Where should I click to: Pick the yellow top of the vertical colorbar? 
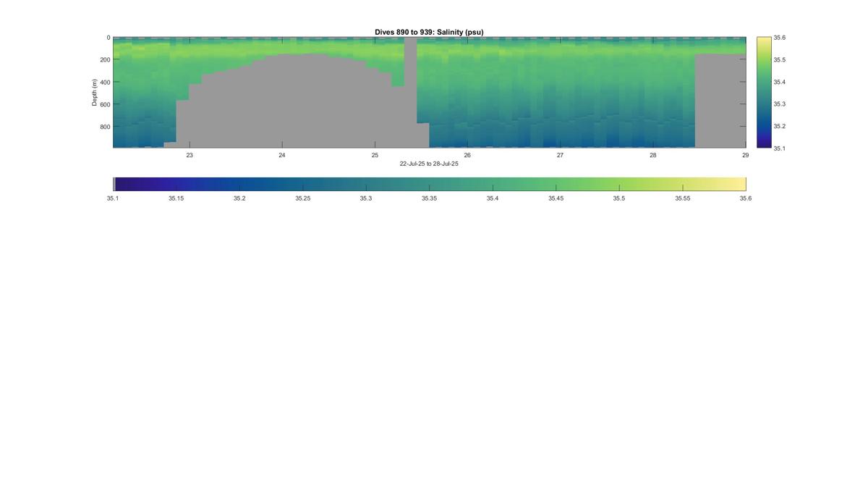763,42
